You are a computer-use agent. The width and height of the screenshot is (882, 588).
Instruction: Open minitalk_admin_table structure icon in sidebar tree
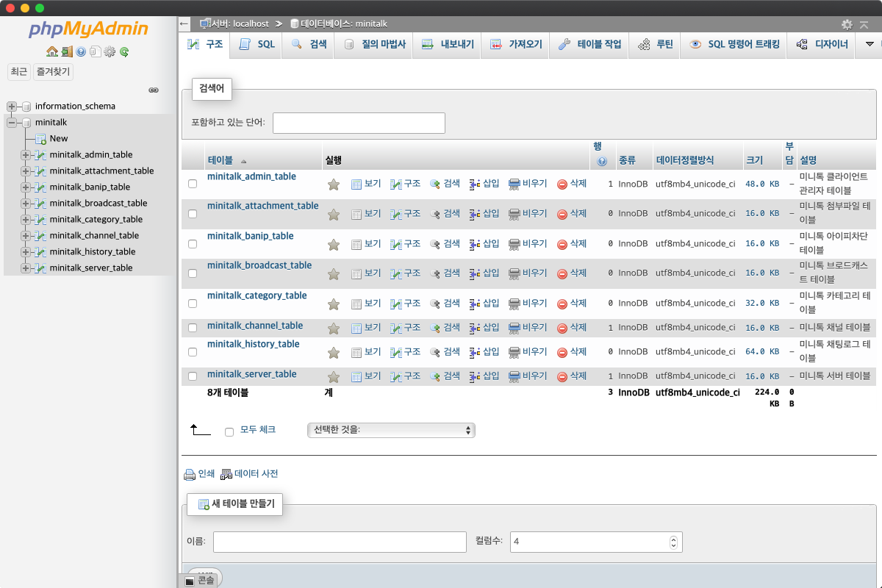tap(41, 155)
